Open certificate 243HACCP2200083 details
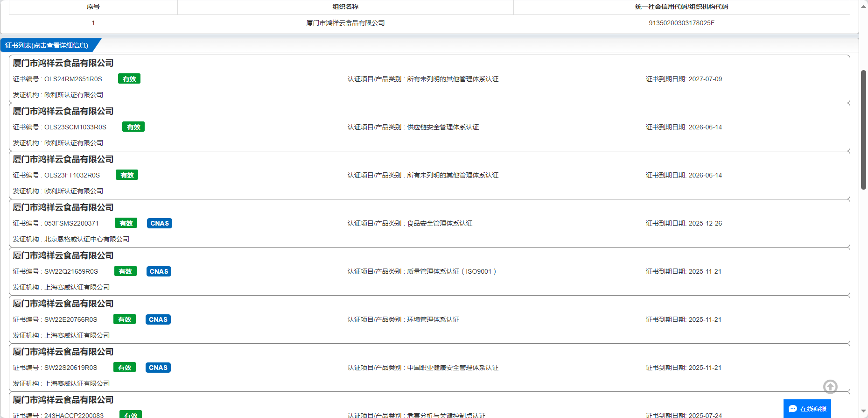Screen dimensions: 868x418 coord(429,405)
